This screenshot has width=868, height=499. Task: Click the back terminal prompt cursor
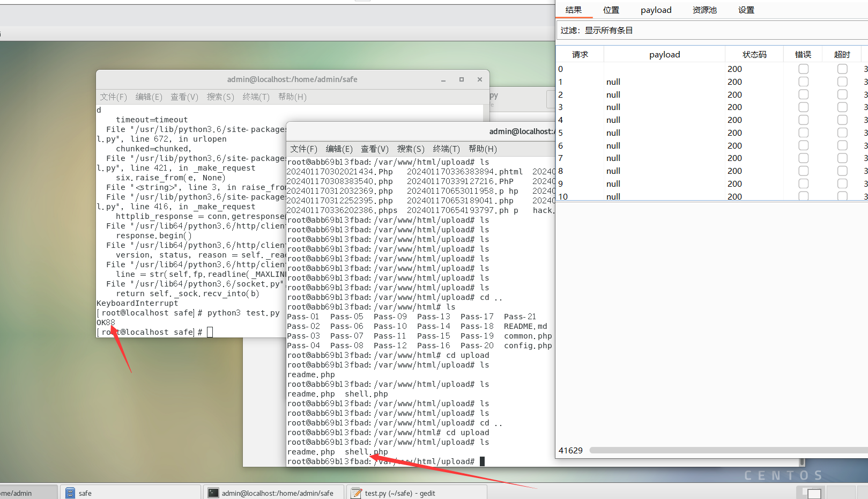pos(210,332)
